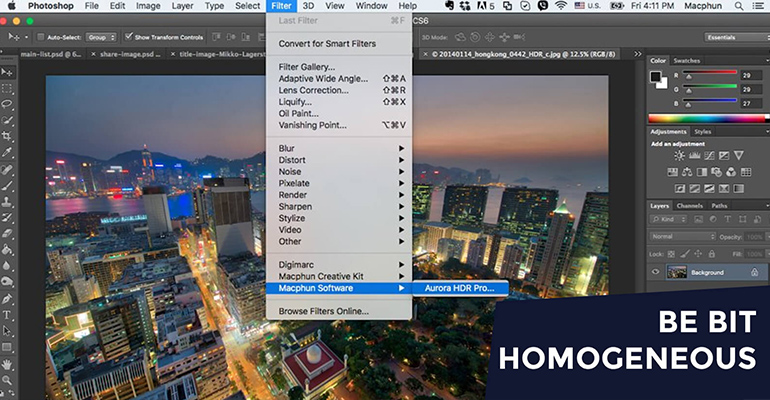Open the Image menu in menu bar
This screenshot has width=770, height=400.
(x=148, y=6)
